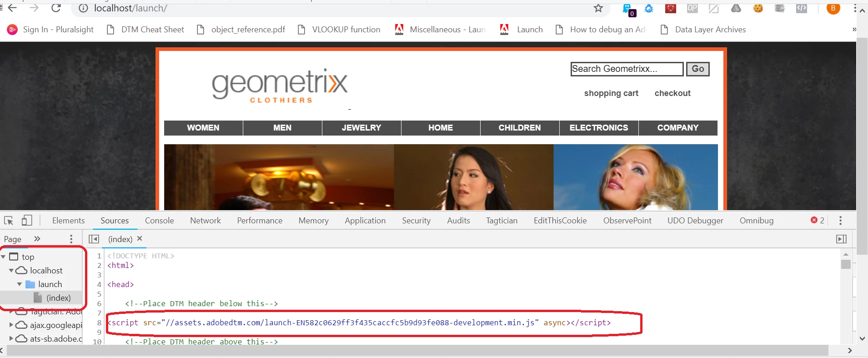The height and width of the screenshot is (358, 868).
Task: Collapse the top frame tree node
Action: click(x=4, y=257)
